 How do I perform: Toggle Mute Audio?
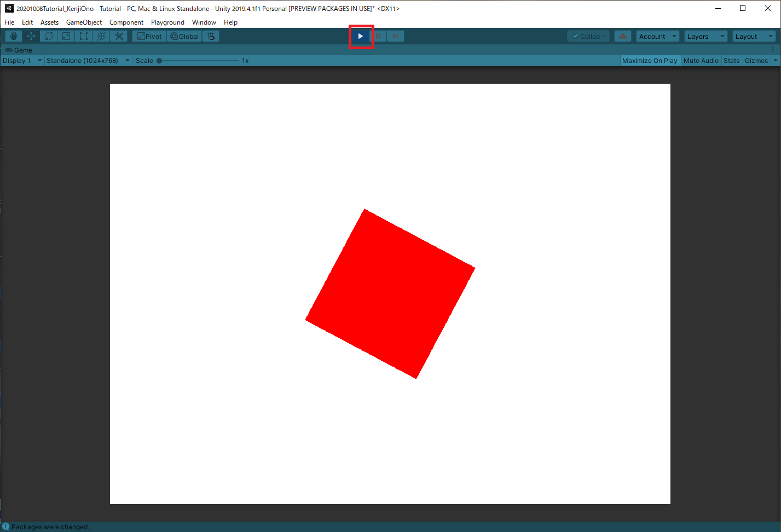point(701,61)
